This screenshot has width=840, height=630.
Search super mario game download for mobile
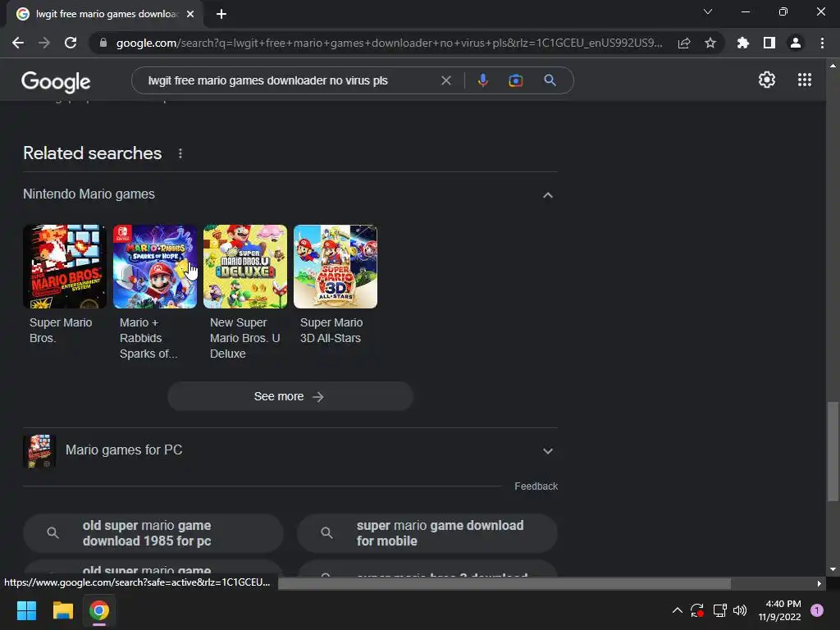click(427, 533)
